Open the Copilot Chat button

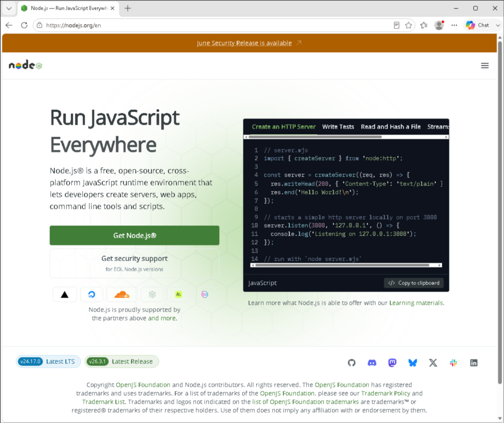click(x=478, y=25)
